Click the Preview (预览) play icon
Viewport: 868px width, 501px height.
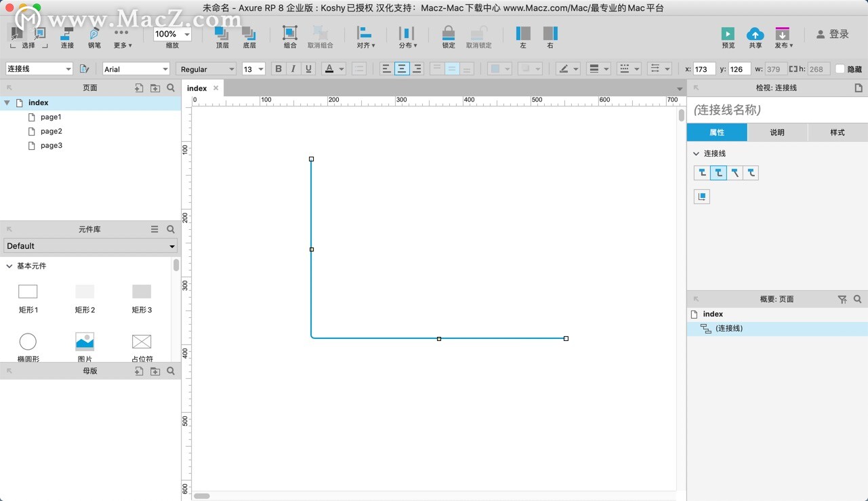[x=728, y=33]
